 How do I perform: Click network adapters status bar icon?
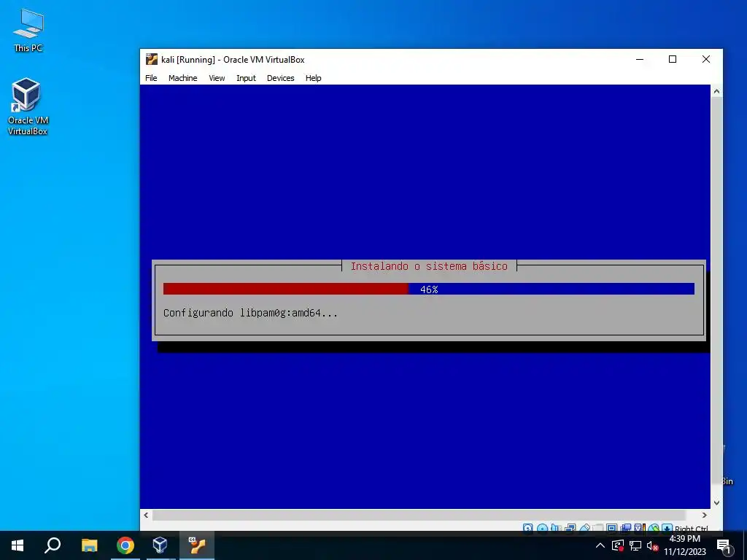click(570, 528)
